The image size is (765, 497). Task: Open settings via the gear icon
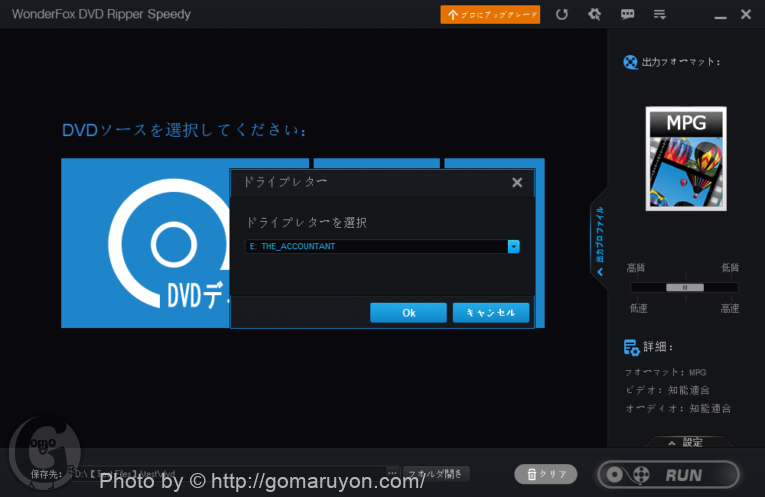594,14
